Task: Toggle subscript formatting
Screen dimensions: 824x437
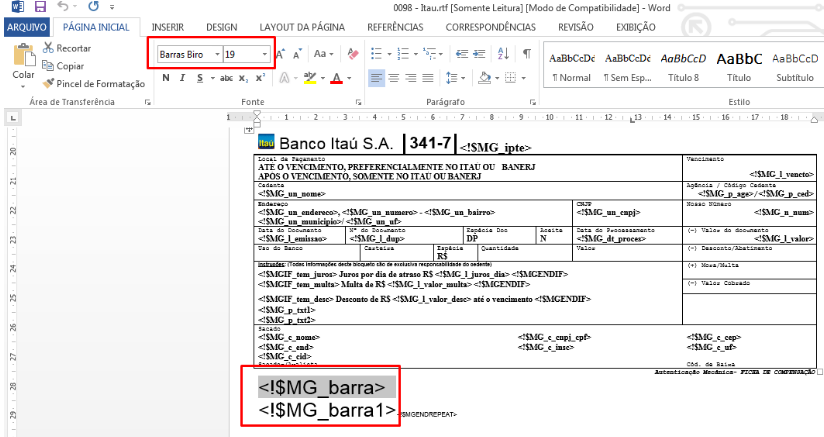Action: [x=243, y=78]
